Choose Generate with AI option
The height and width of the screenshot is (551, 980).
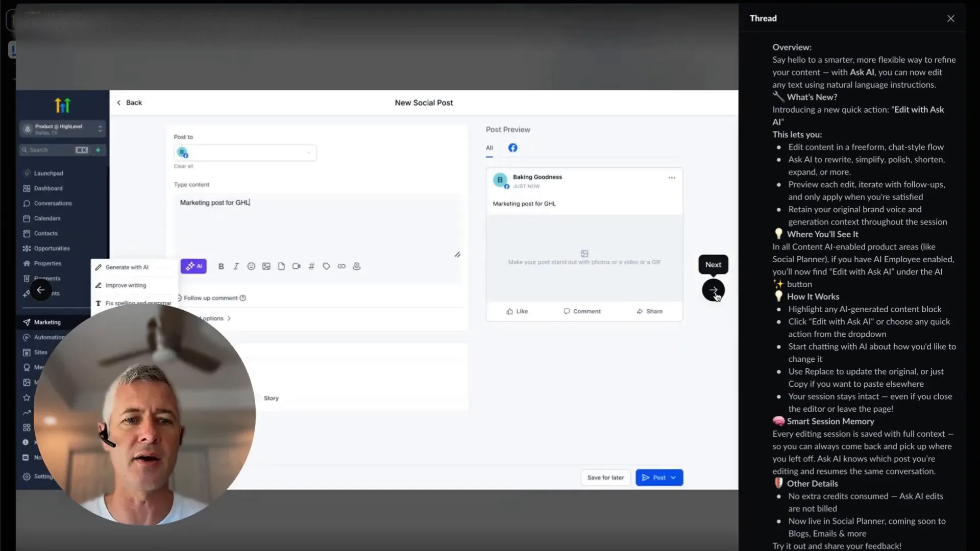(x=127, y=267)
